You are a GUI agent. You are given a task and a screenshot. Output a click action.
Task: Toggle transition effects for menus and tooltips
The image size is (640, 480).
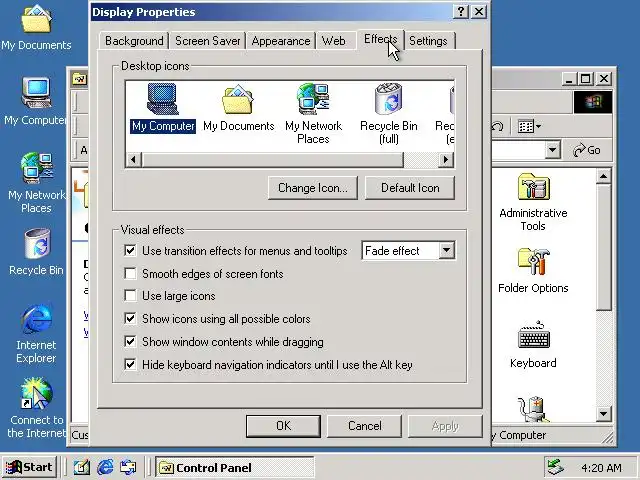[130, 250]
